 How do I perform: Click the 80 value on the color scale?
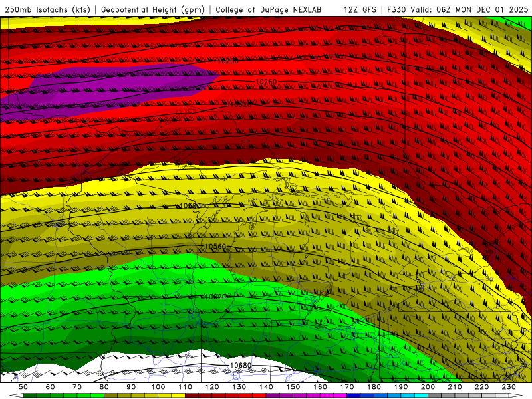(104, 387)
